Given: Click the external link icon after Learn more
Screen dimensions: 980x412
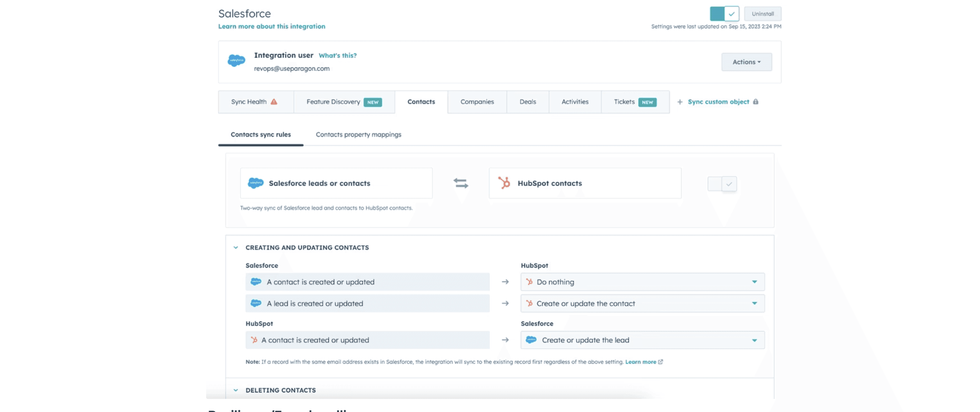Looking at the screenshot, I should [661, 362].
